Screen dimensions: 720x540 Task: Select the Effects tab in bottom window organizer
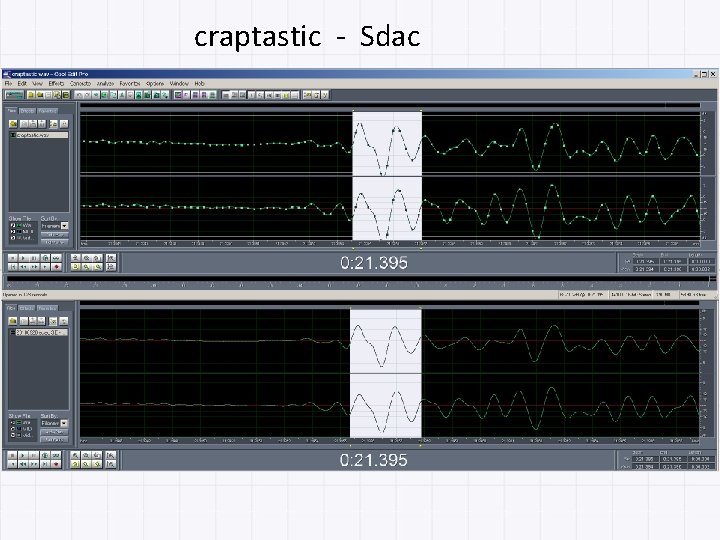27,308
